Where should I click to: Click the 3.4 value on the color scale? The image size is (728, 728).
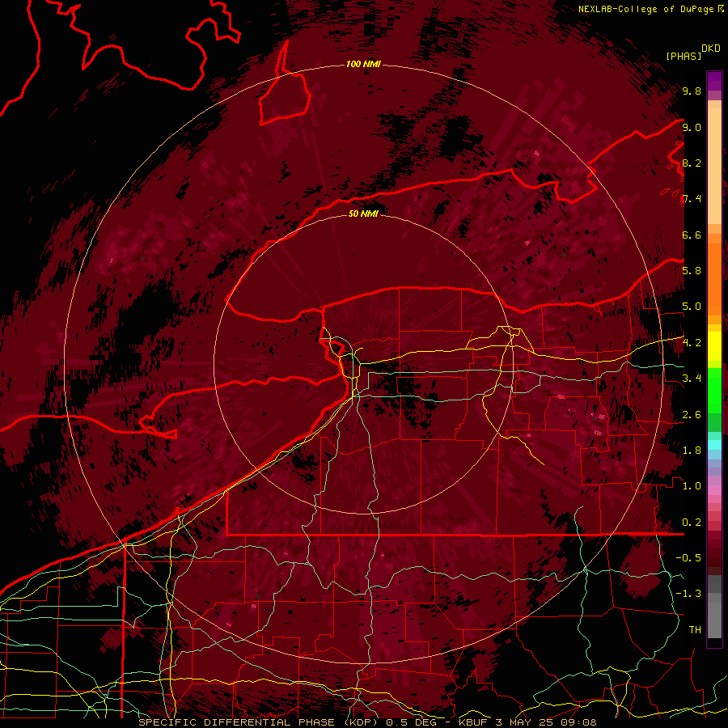(692, 378)
